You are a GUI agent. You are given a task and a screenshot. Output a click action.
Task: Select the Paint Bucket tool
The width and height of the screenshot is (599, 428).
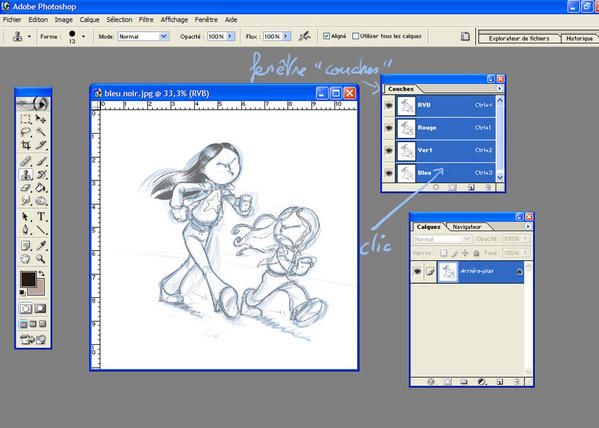click(x=40, y=188)
